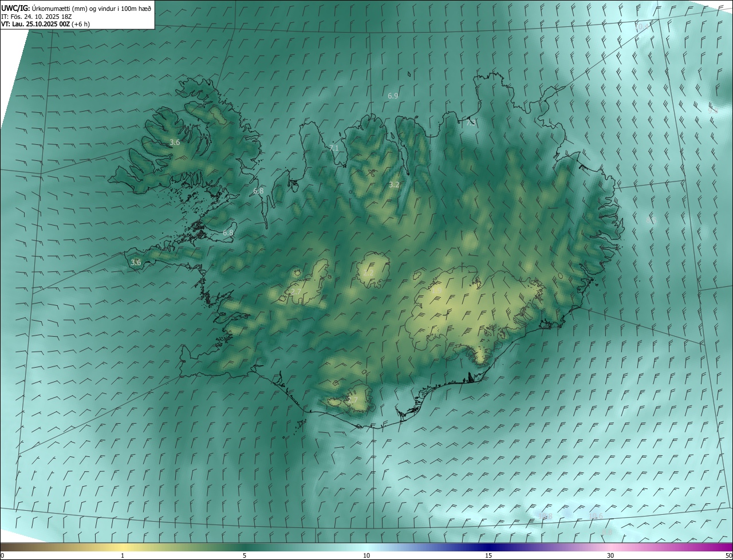Click the 2.7 value on the Langjökull glacier

point(296,292)
